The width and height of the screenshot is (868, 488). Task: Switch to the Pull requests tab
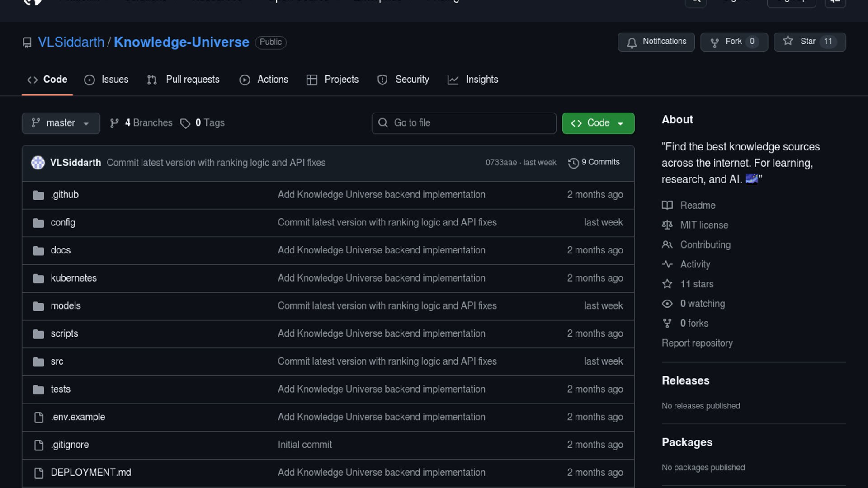(x=183, y=80)
